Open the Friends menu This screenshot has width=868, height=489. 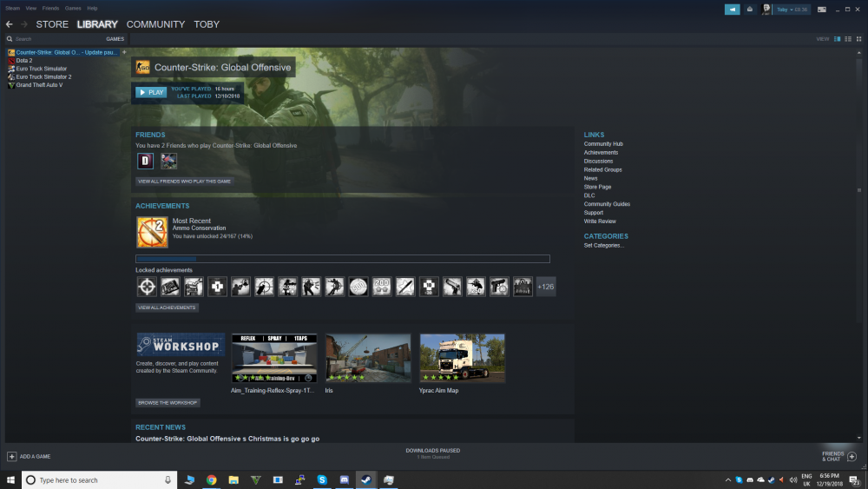tap(50, 9)
